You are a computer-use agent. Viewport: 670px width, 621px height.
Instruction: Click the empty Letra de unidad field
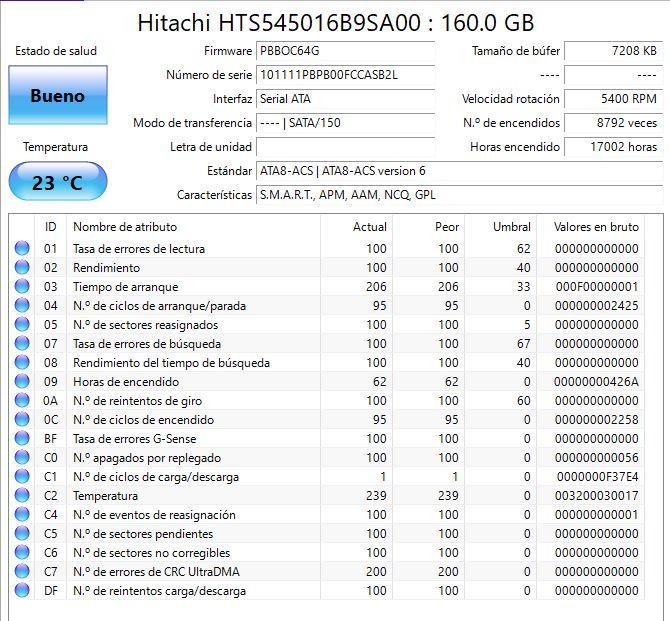click(345, 147)
